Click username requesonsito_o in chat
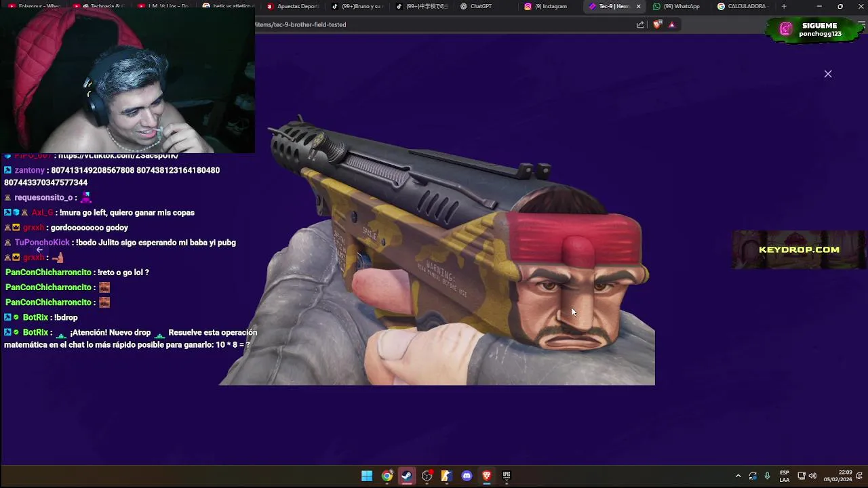868x488 pixels. (43, 197)
